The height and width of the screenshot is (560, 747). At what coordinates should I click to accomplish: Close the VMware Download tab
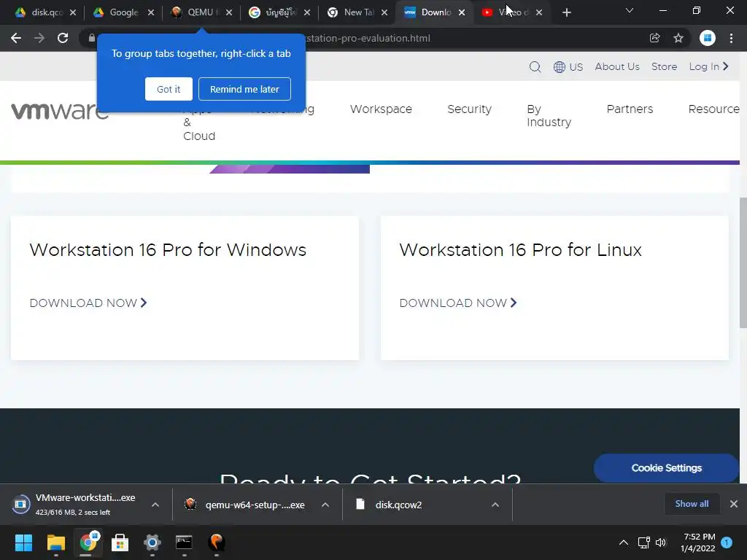tap(462, 12)
